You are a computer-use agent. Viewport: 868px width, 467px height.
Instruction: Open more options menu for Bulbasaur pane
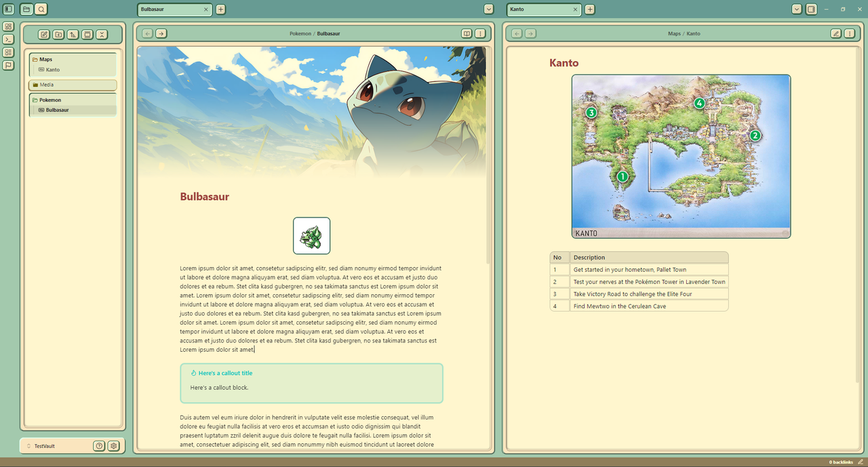click(480, 33)
